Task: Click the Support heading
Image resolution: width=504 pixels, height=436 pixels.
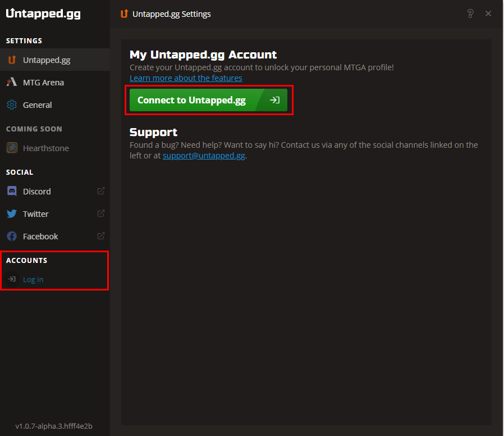Action: coord(153,132)
